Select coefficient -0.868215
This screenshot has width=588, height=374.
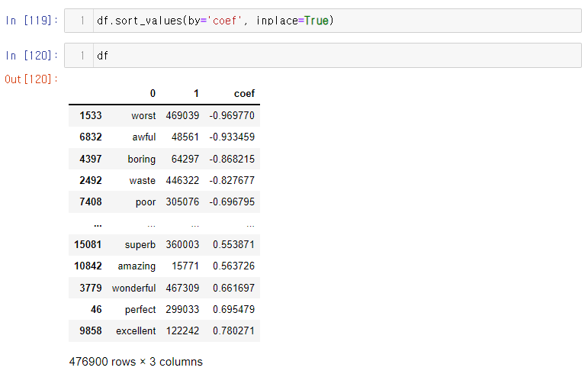(232, 159)
